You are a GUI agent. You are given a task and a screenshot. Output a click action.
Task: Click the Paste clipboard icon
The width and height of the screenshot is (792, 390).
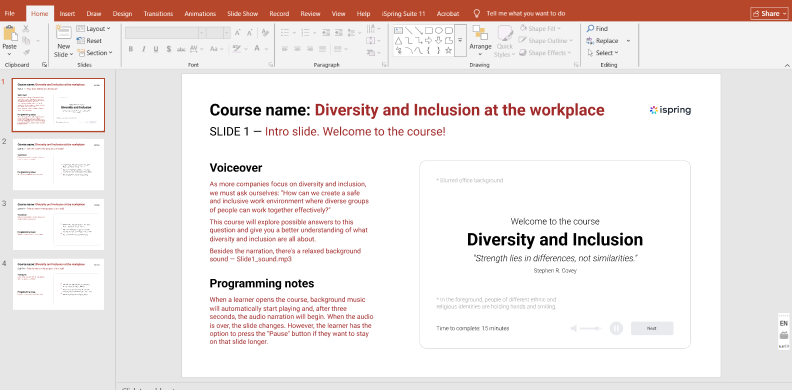pos(10,33)
